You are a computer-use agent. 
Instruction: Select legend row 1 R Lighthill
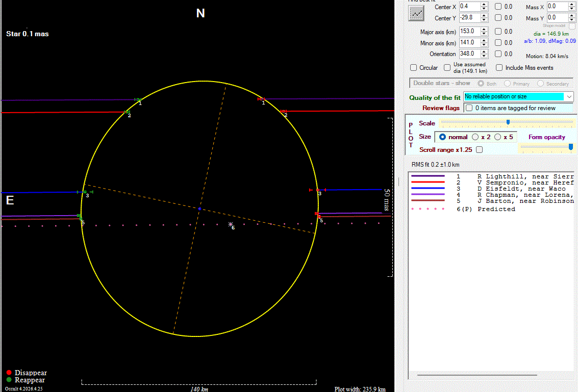[x=492, y=176]
